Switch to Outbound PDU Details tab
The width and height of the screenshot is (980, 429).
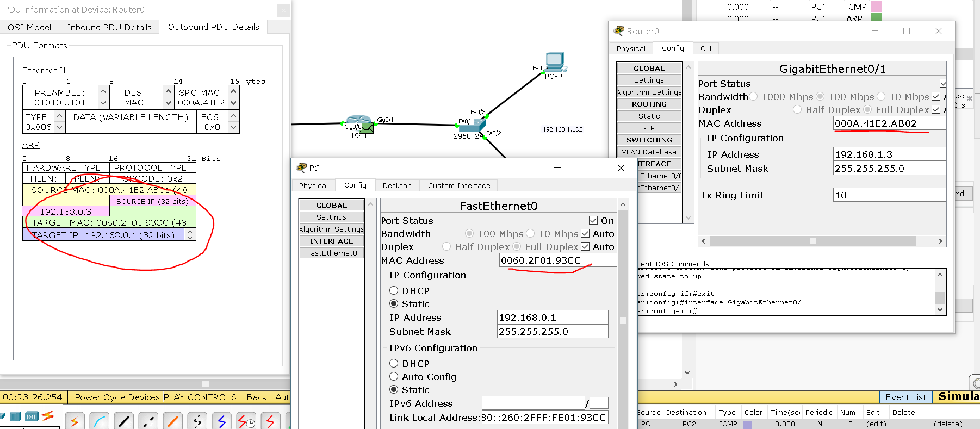tap(214, 27)
